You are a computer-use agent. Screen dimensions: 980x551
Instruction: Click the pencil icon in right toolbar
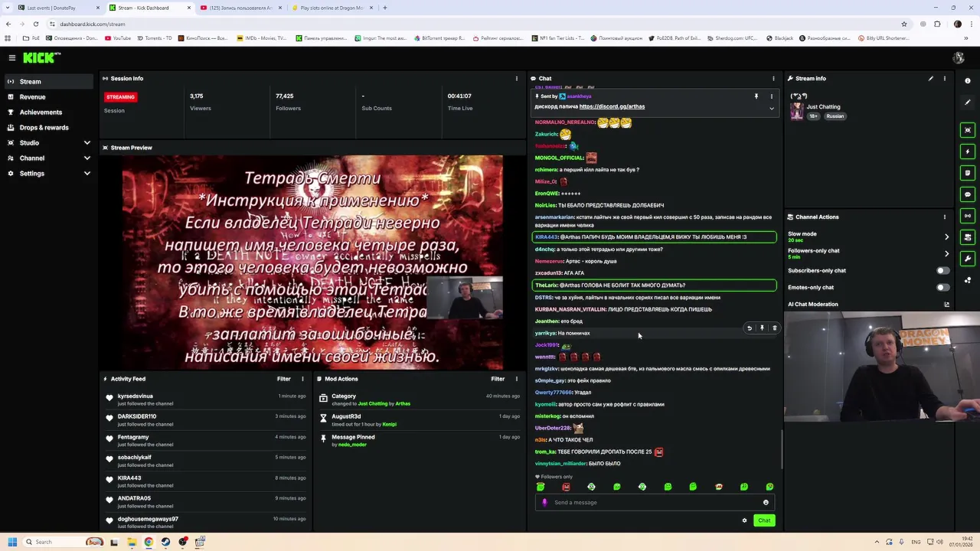(968, 103)
